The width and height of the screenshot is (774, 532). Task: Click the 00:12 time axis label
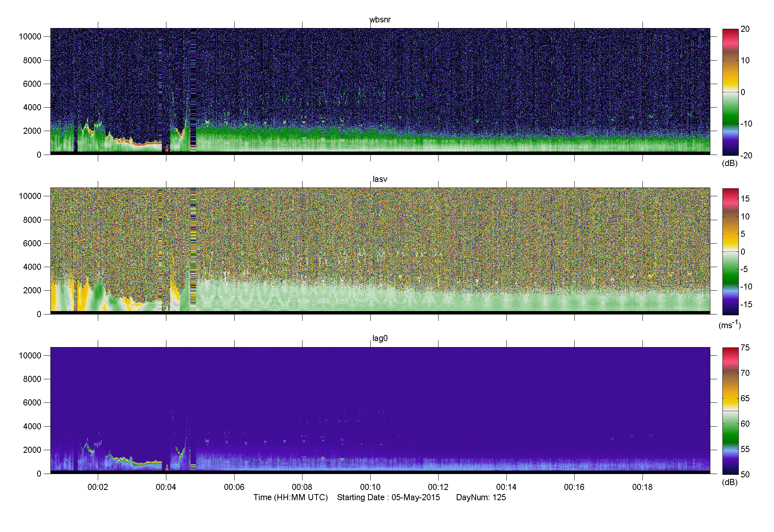[438, 487]
